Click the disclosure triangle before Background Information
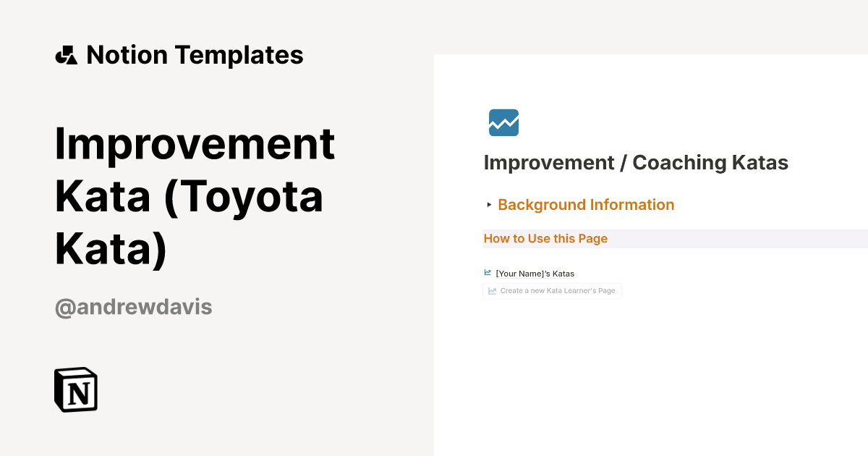The width and height of the screenshot is (868, 456). coord(489,205)
